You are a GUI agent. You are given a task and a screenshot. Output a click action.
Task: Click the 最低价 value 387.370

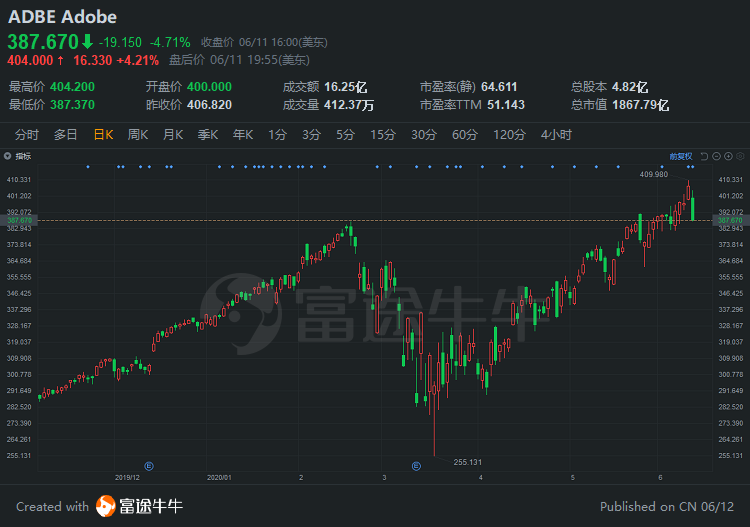click(72, 105)
